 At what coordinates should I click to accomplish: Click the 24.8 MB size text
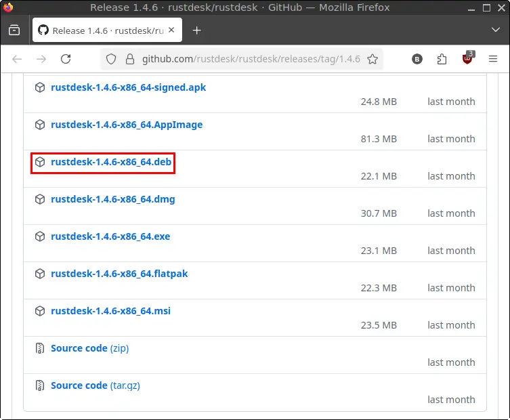[x=379, y=102]
